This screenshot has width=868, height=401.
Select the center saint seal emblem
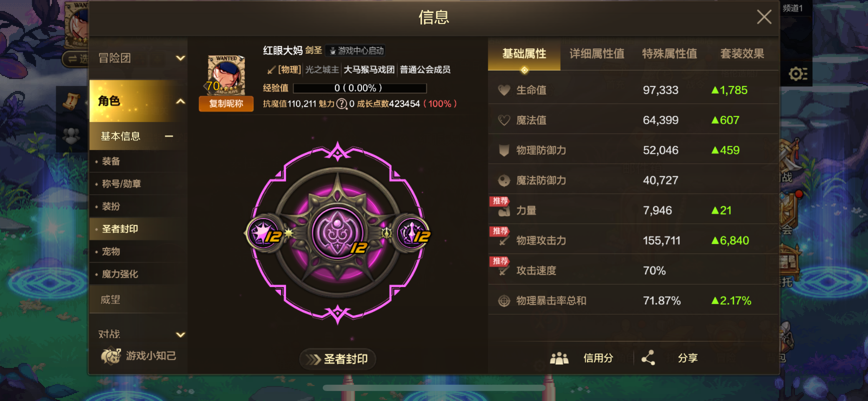point(337,232)
